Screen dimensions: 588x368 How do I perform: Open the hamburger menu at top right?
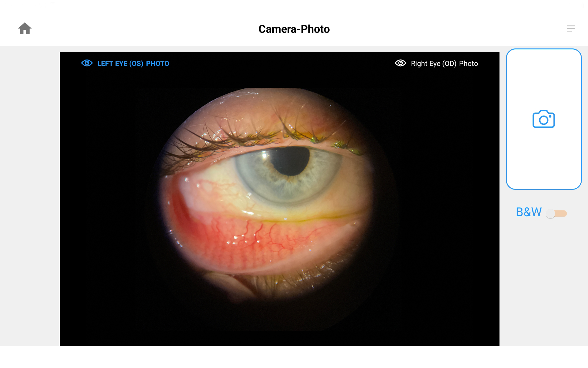pyautogui.click(x=571, y=29)
